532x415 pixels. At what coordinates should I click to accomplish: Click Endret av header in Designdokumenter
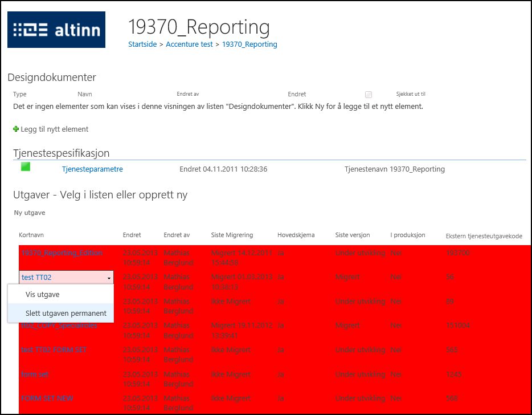188,94
